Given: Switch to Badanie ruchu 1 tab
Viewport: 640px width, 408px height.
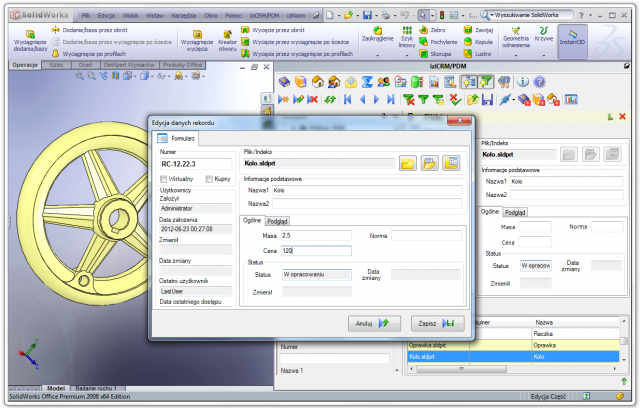Looking at the screenshot, I should tap(96, 388).
